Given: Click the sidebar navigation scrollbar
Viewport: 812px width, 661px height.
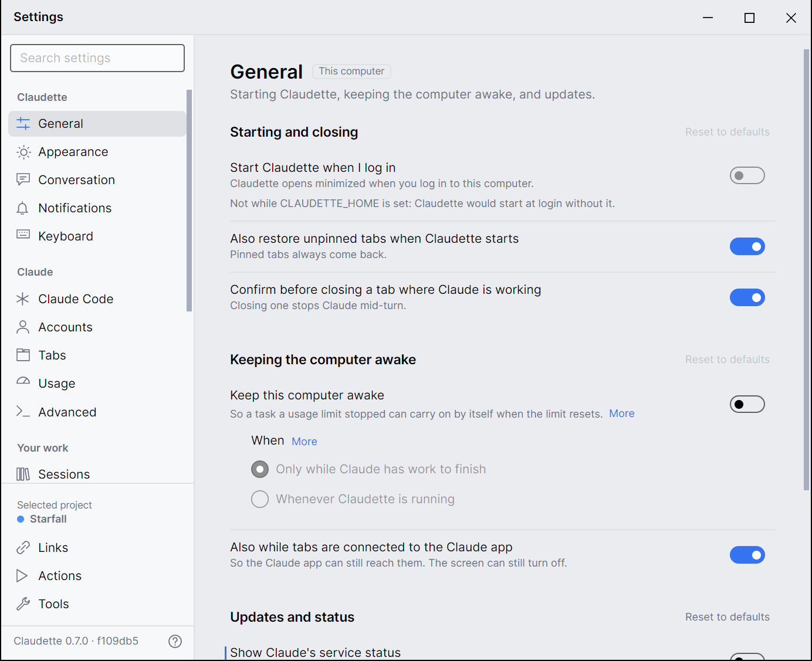Looking at the screenshot, I should 189,201.
